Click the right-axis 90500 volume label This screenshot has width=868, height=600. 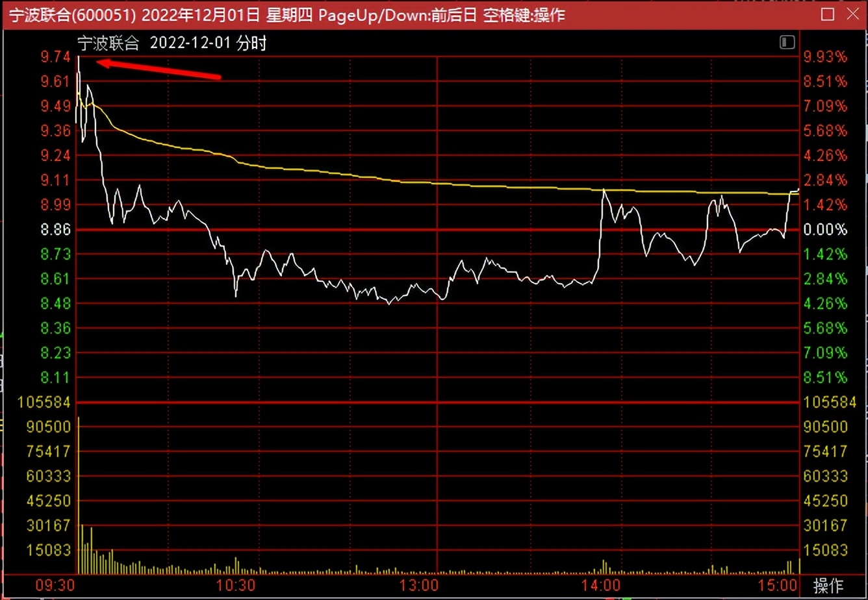826,427
